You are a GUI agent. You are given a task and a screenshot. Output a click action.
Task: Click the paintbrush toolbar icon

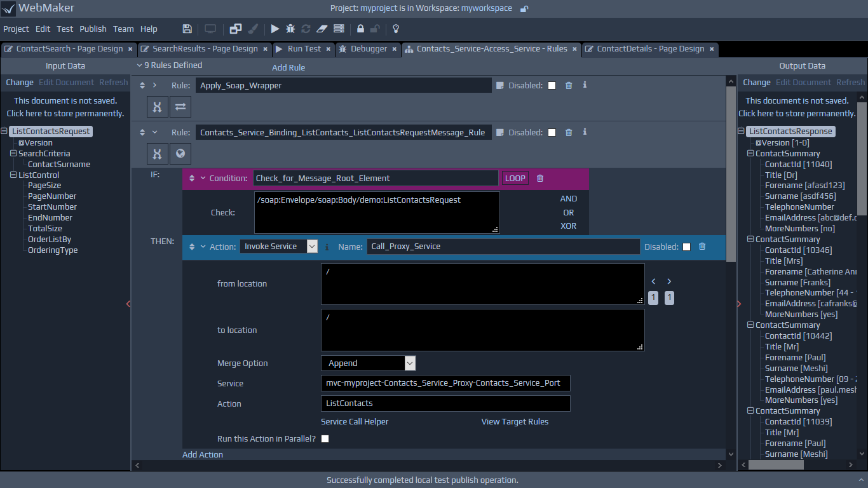pos(253,29)
